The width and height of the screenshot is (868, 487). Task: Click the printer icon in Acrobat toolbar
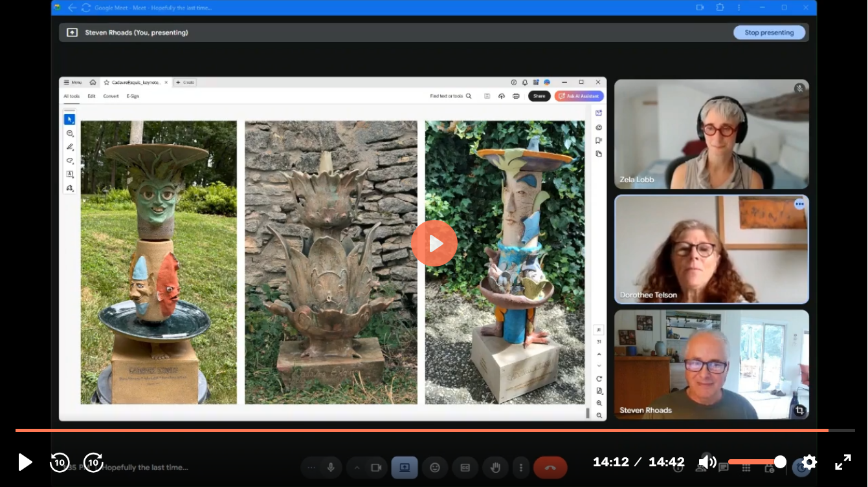coord(516,96)
